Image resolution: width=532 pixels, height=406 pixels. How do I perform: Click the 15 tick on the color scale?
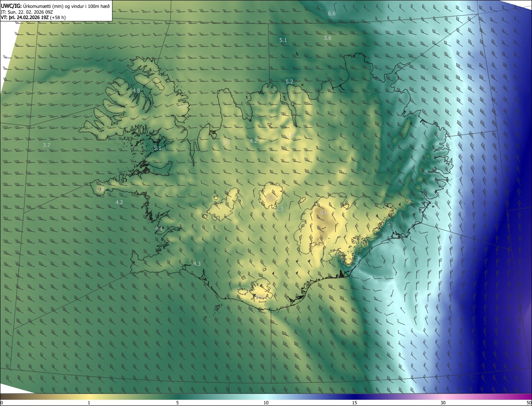point(355,403)
